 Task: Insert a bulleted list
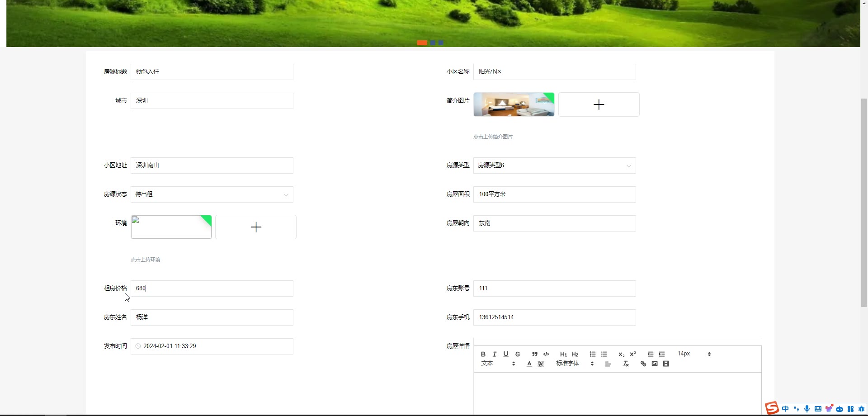tap(604, 354)
